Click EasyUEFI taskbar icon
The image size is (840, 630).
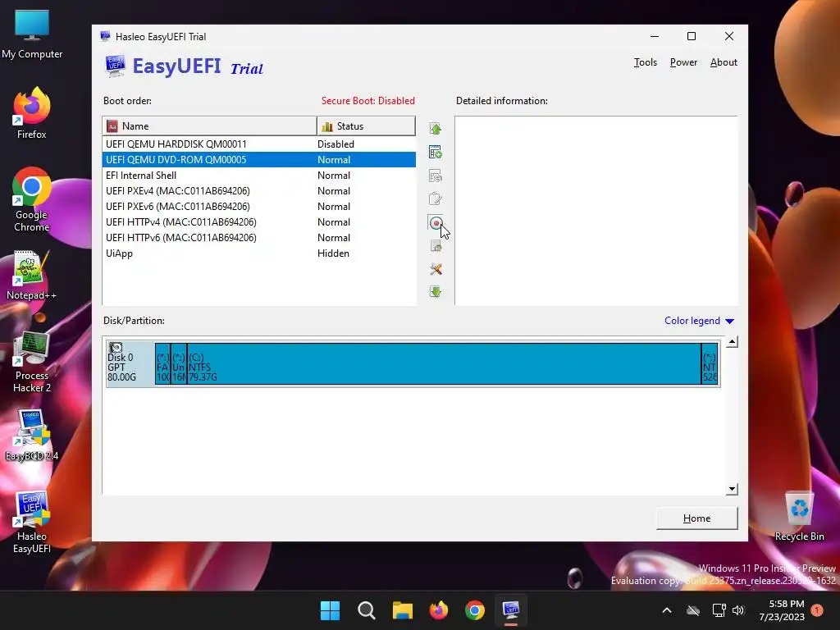[510, 610]
